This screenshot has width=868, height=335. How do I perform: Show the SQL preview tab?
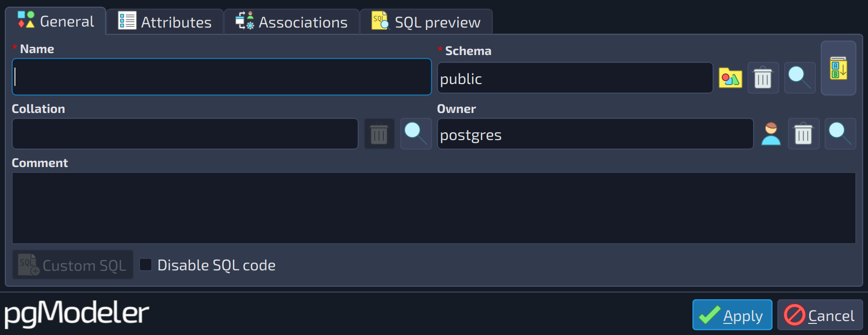point(426,22)
